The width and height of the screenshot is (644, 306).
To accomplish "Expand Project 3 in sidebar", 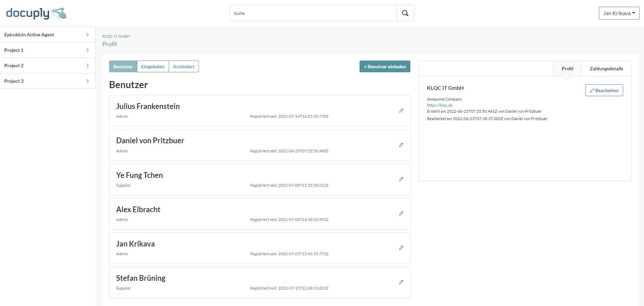I will 88,81.
